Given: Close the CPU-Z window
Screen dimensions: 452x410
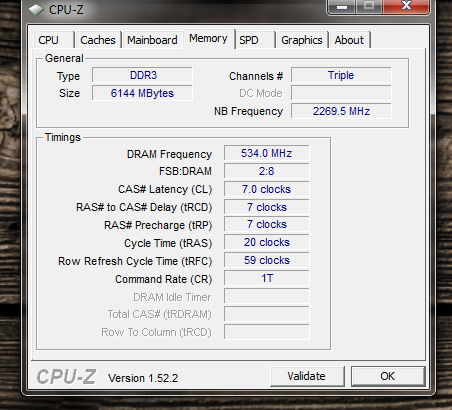Looking at the screenshot, I should 406,6.
